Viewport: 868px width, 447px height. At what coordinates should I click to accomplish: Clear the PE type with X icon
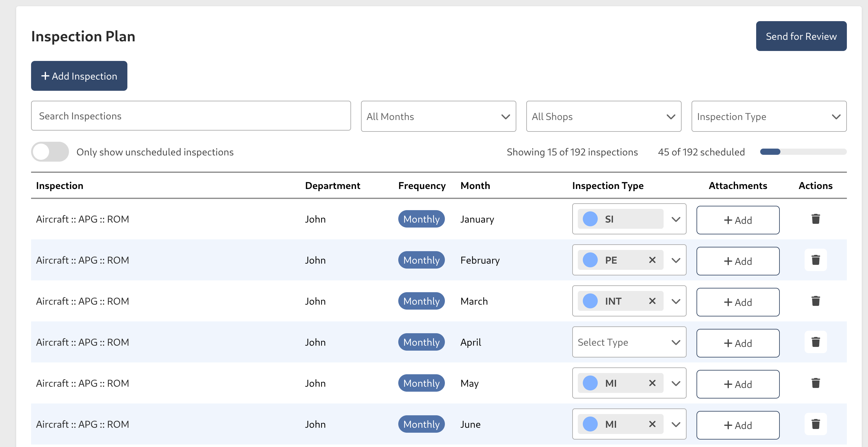click(652, 260)
